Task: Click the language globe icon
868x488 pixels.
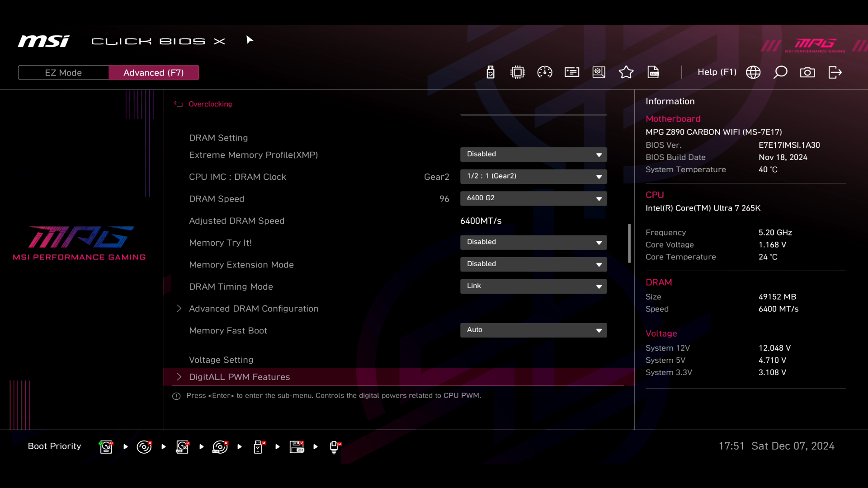Action: (753, 72)
